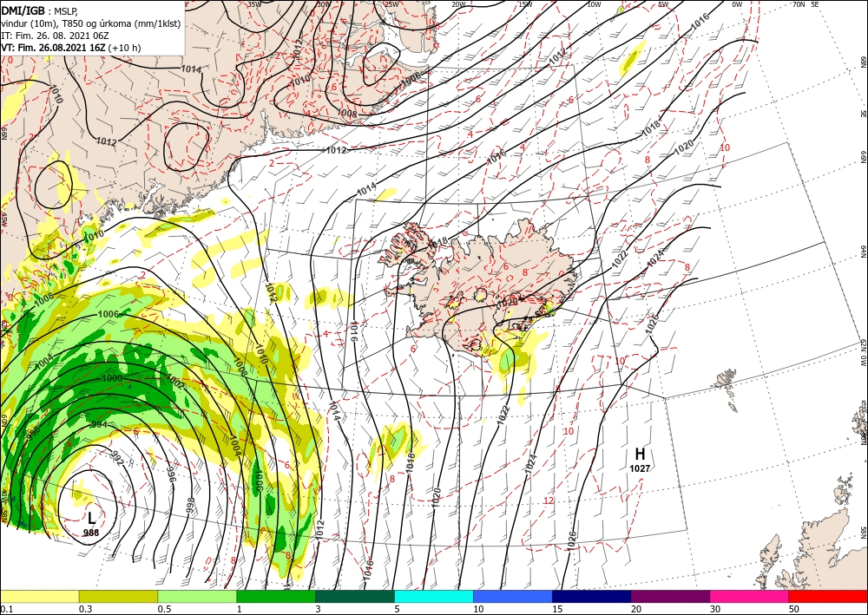Image resolution: width=868 pixels, height=615 pixels.
Task: Click the '992' isobar label
Action: [117, 459]
